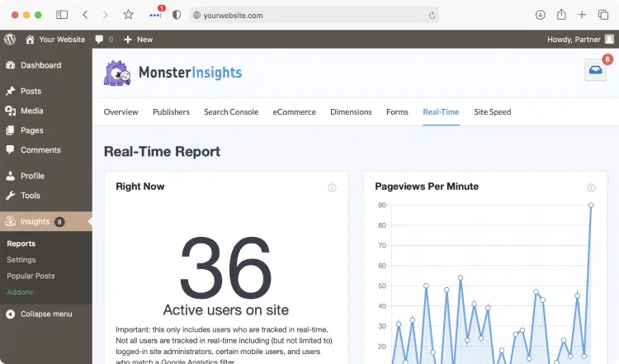619x364 pixels.
Task: Click the yourwebsite.com address bar
Action: [314, 15]
